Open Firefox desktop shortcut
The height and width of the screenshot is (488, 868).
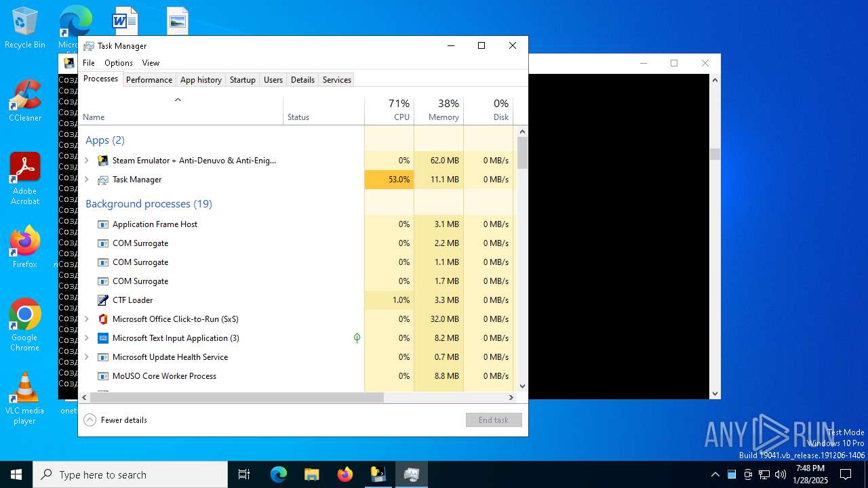[x=25, y=247]
